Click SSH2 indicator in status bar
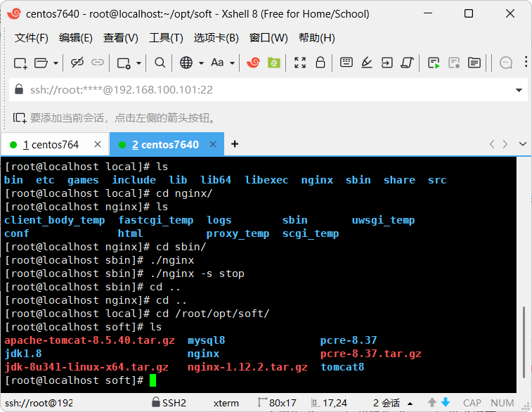 click(169, 402)
